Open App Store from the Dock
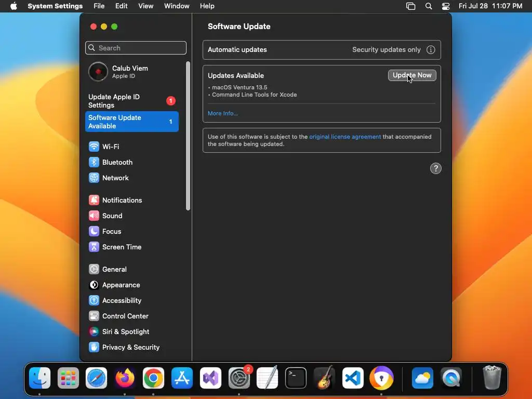Image resolution: width=532 pixels, height=399 pixels. pos(182,378)
